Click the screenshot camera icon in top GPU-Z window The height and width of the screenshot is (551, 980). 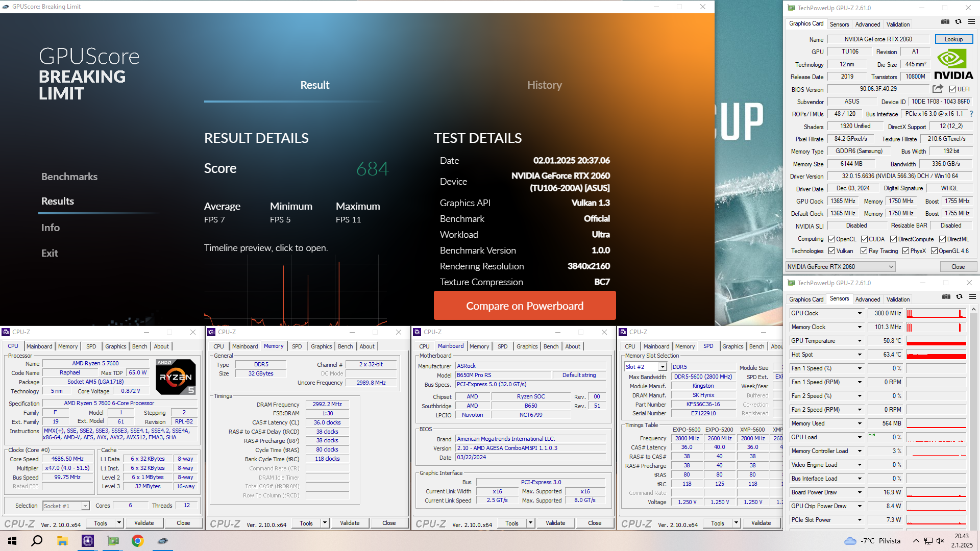point(945,21)
